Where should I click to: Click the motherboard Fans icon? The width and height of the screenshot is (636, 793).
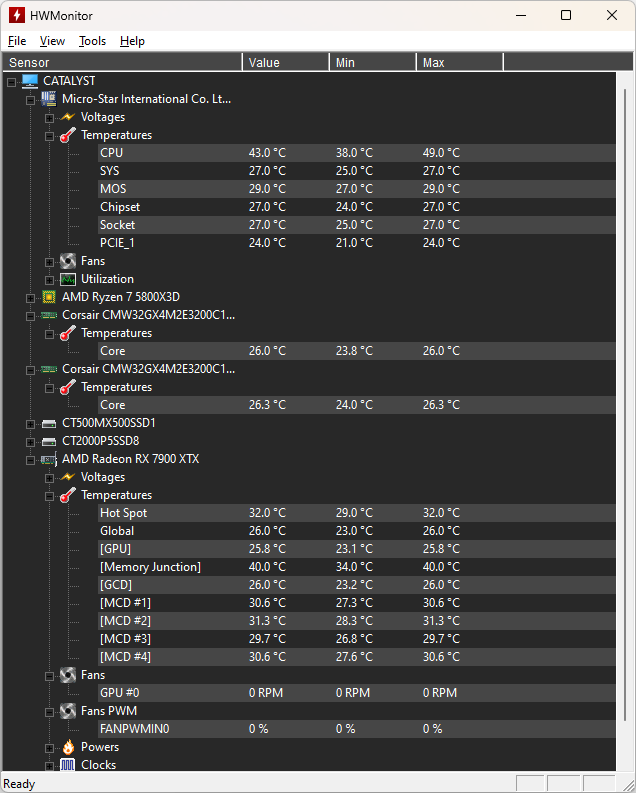point(68,261)
